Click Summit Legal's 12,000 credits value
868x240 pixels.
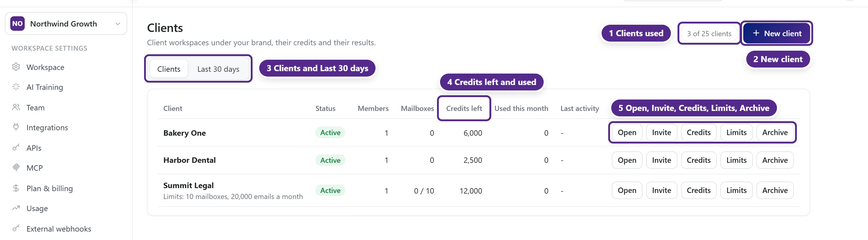[x=471, y=191]
